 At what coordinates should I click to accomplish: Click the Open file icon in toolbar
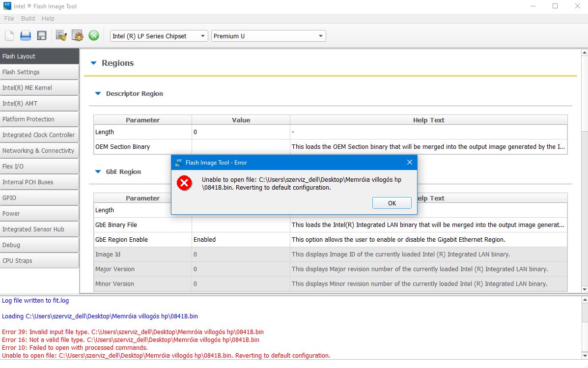click(26, 35)
